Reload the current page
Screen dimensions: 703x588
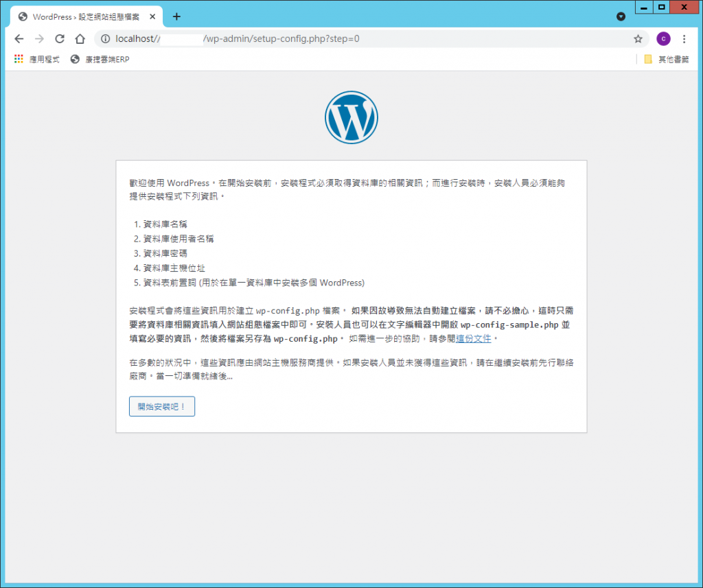point(60,39)
